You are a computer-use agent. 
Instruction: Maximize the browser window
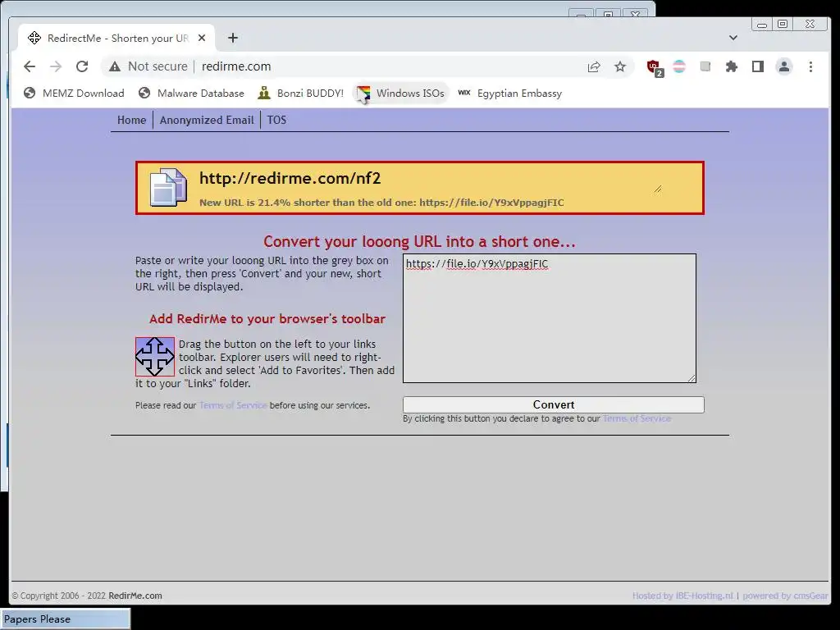coord(783,24)
